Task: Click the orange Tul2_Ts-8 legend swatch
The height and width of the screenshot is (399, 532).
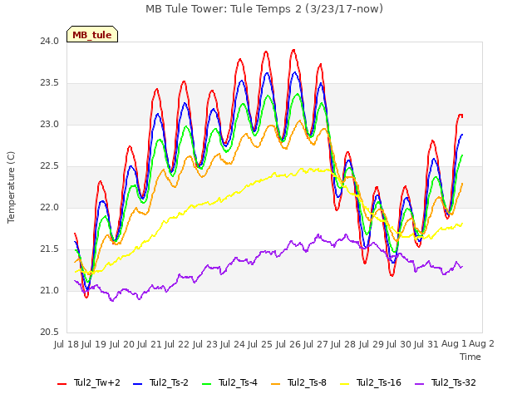Action: coord(275,383)
